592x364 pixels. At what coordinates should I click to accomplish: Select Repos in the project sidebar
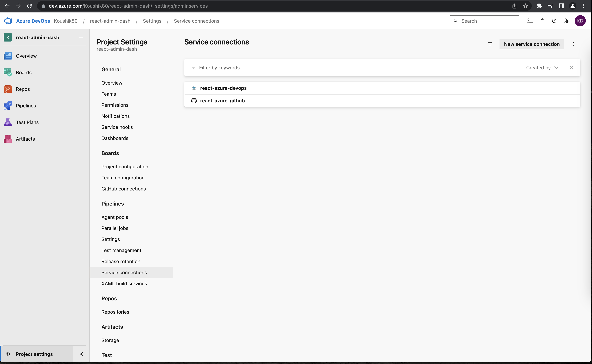click(23, 89)
